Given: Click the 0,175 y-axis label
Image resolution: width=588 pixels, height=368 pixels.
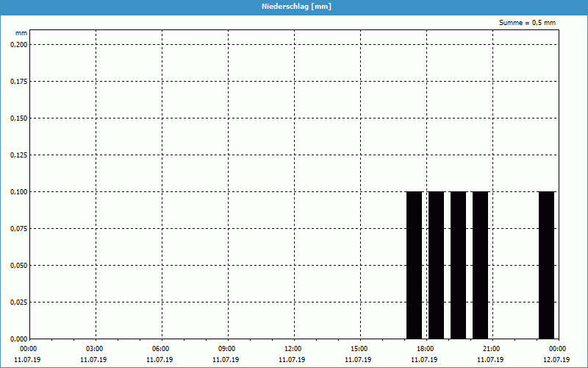Looking at the screenshot, I should point(19,82).
